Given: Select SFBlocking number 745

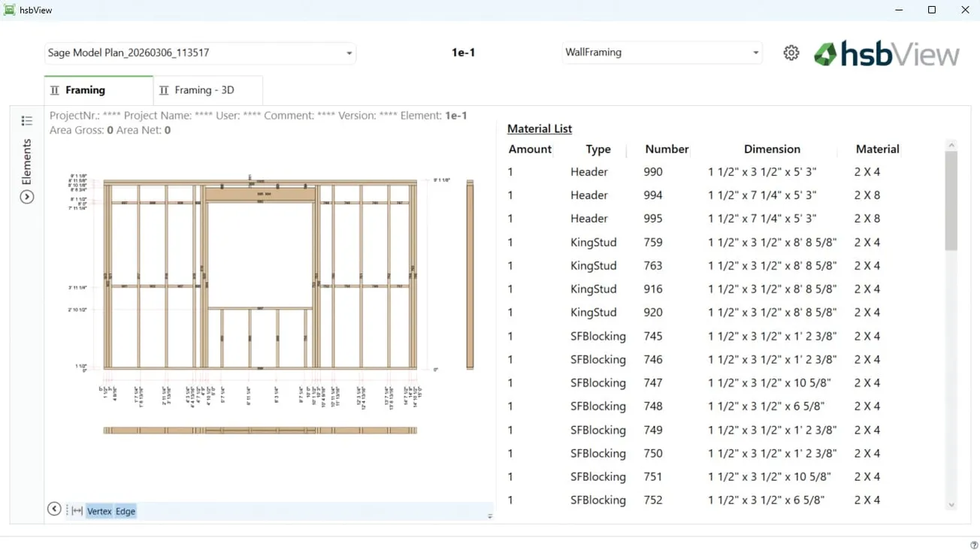Looking at the screenshot, I should 653,337.
